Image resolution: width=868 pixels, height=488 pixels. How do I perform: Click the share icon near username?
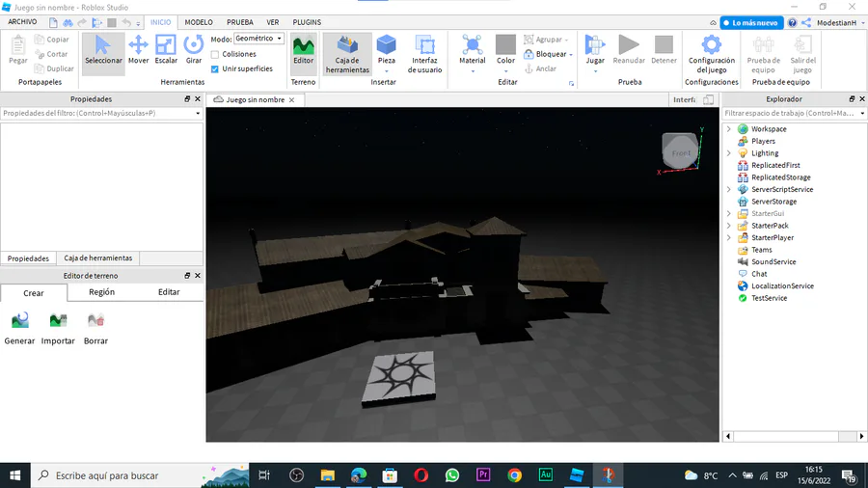806,23
